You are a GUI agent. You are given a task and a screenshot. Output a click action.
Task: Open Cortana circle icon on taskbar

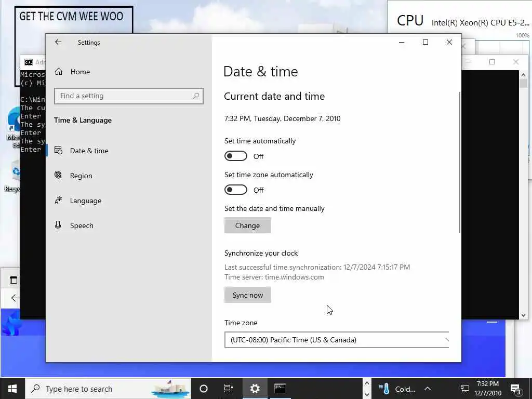pos(204,389)
